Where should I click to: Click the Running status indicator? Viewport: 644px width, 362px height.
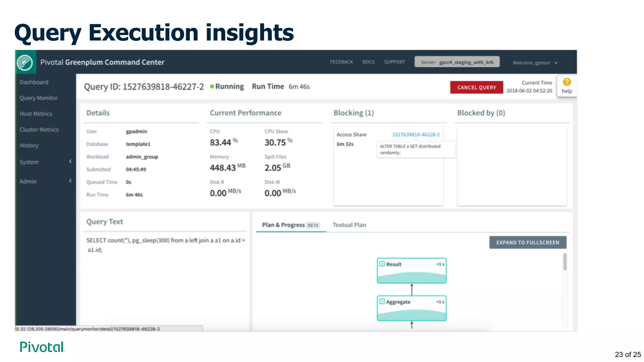pos(227,86)
